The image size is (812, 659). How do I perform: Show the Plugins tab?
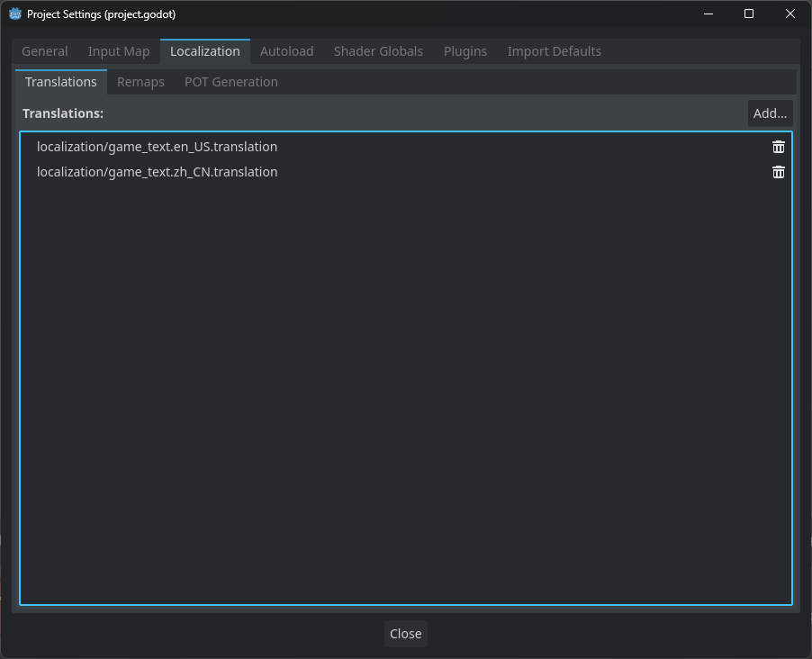[x=465, y=51]
